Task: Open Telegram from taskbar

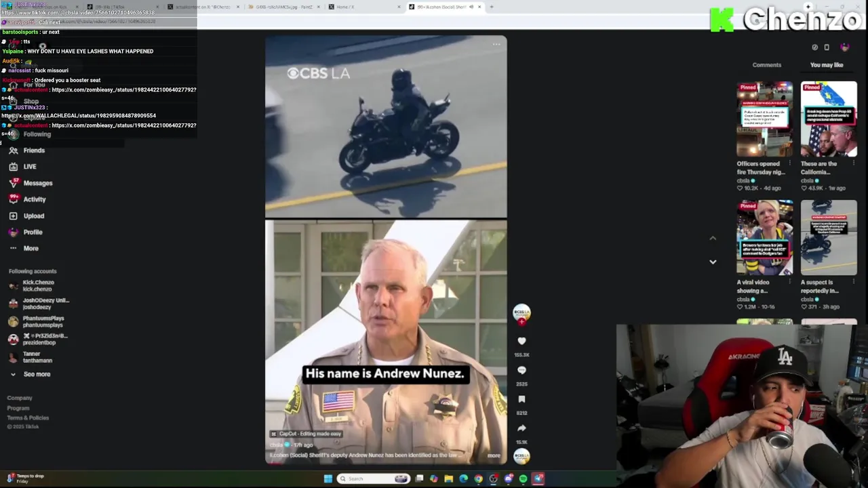Action: 538,479
